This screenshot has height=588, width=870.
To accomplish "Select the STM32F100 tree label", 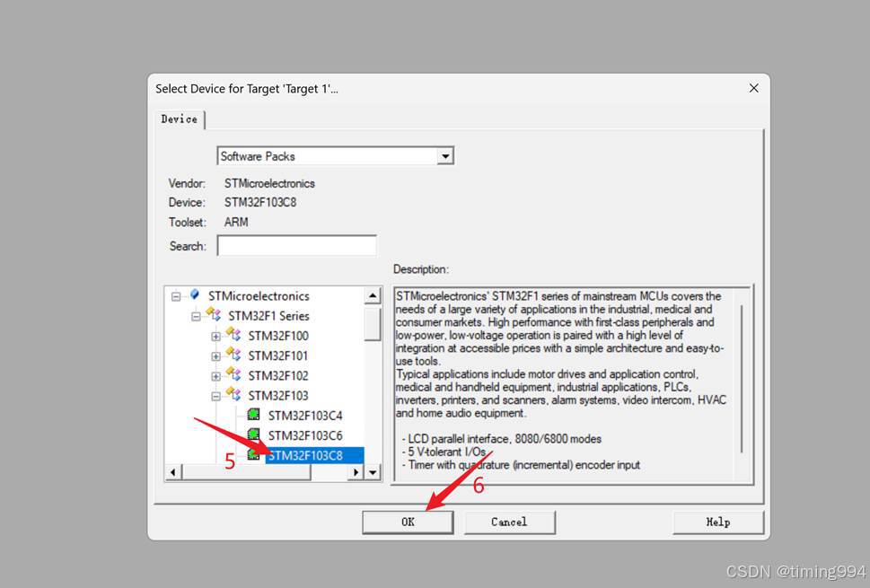I will (278, 336).
